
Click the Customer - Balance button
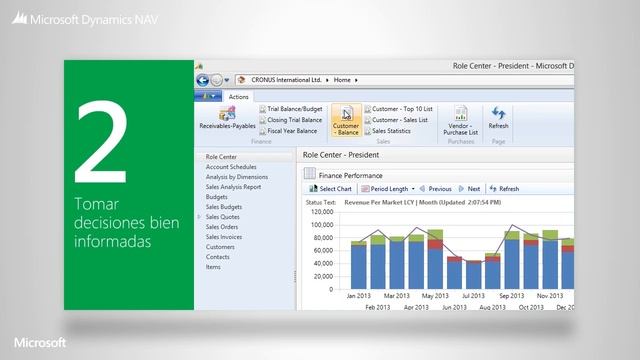346,120
